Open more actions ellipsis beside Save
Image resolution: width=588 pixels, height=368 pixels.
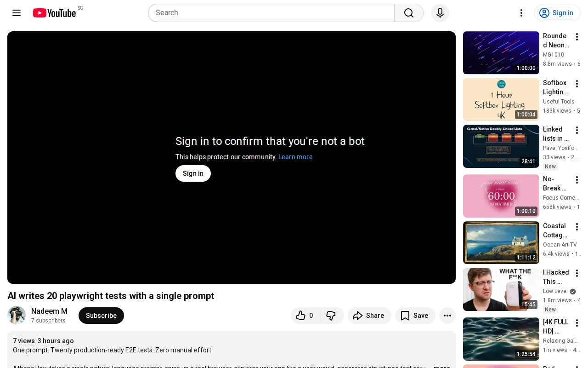[447, 316]
